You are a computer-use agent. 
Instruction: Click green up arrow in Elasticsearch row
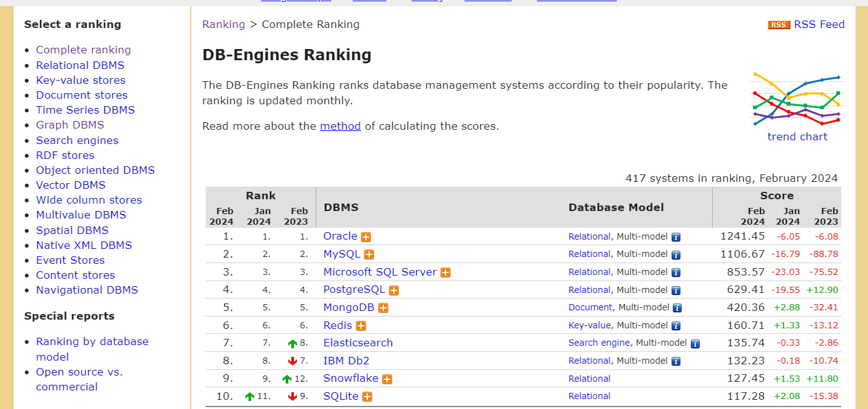293,344
